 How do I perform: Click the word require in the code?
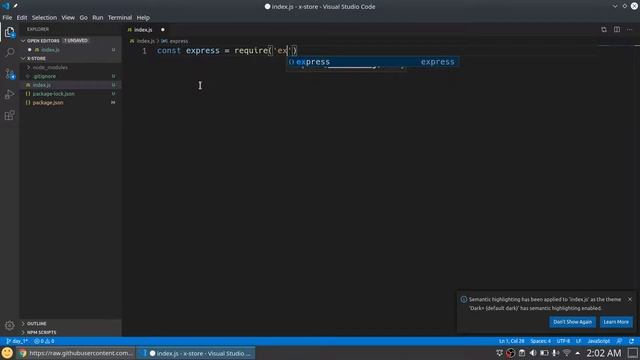point(251,51)
